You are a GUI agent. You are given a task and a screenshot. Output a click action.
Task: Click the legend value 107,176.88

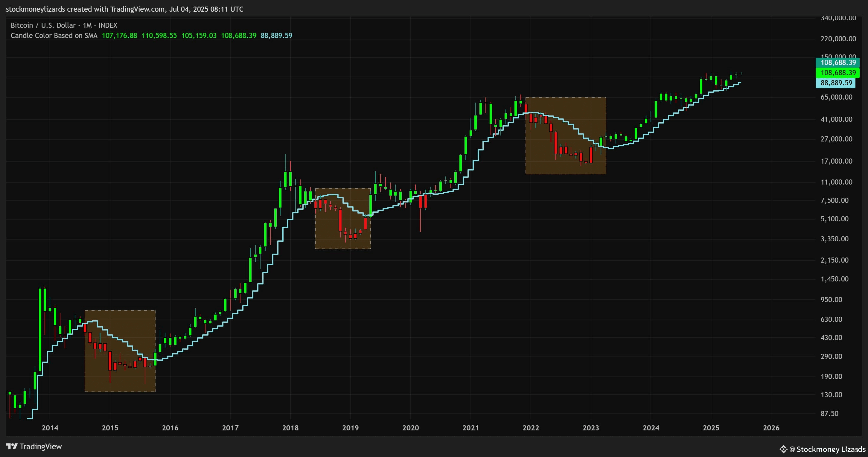pyautogui.click(x=120, y=35)
